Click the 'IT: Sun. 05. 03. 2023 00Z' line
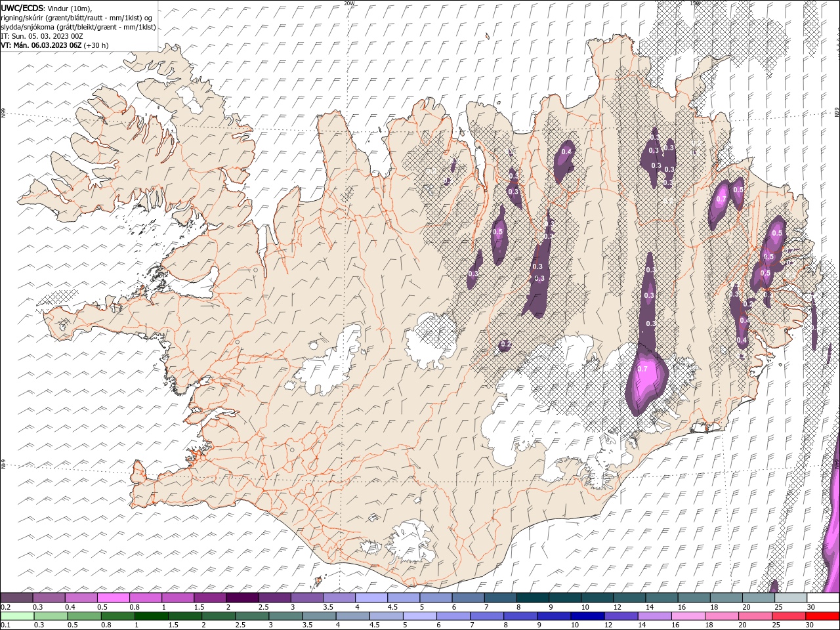The height and width of the screenshot is (630, 840). click(x=41, y=36)
